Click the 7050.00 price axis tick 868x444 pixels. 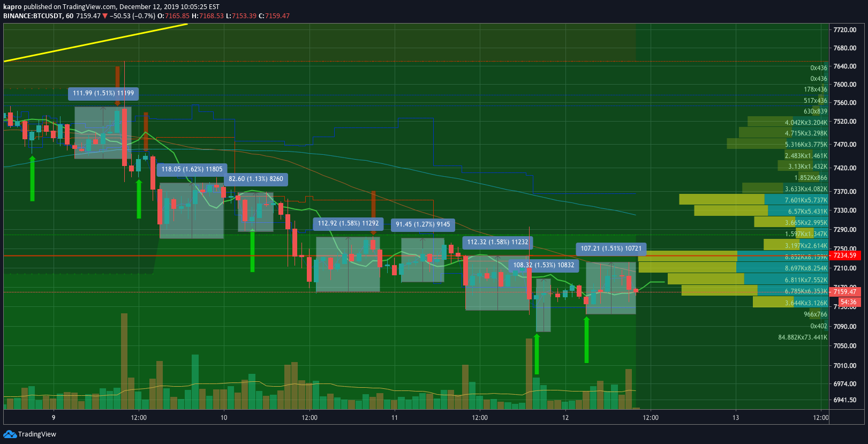pos(845,346)
